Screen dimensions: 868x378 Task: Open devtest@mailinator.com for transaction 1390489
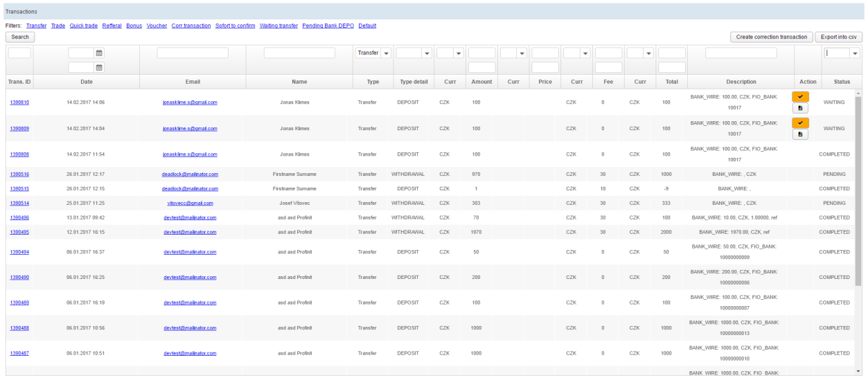pyautogui.click(x=190, y=303)
